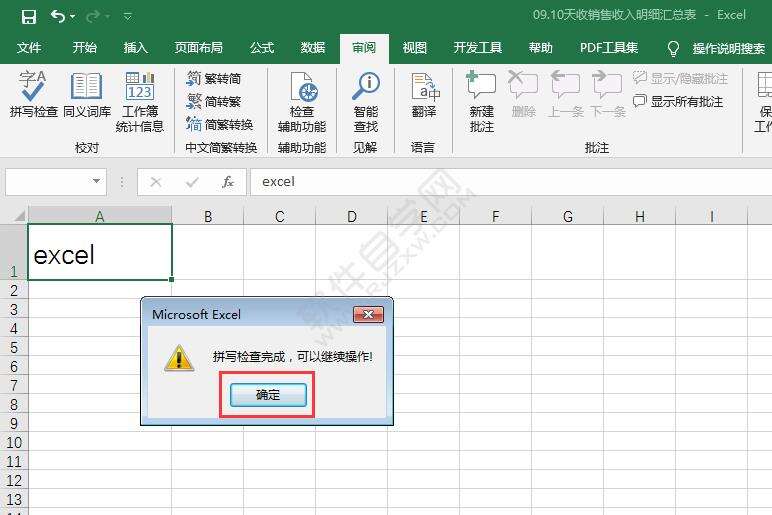Click the formula bar Enter checkmark icon
Viewport: 772px width, 515px height.
192,182
